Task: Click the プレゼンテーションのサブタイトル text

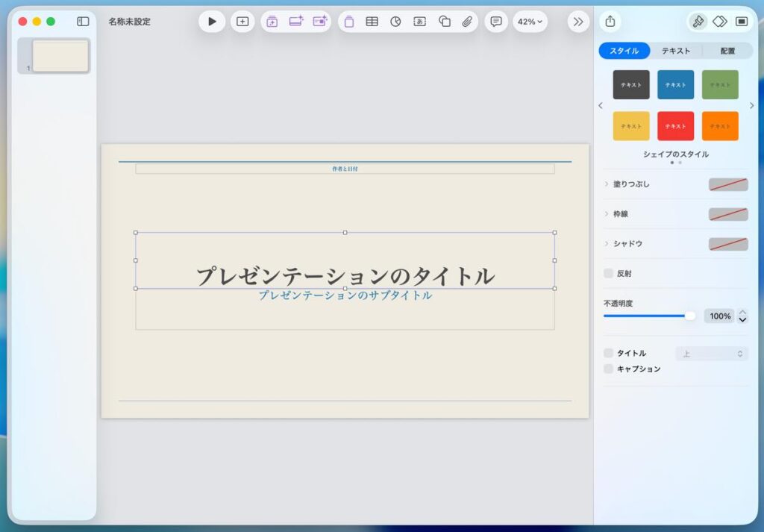Action: [x=345, y=295]
